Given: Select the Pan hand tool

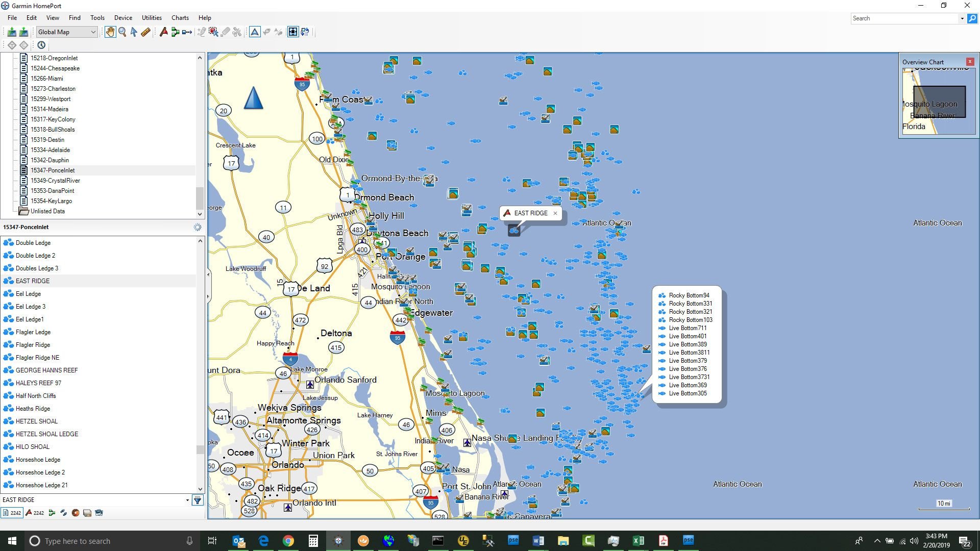Looking at the screenshot, I should coord(110,32).
